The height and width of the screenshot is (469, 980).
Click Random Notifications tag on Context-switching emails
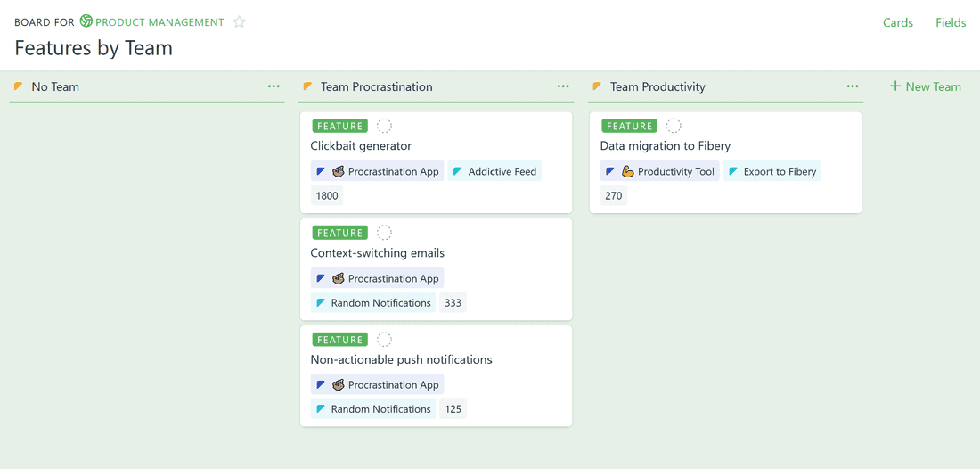(373, 302)
